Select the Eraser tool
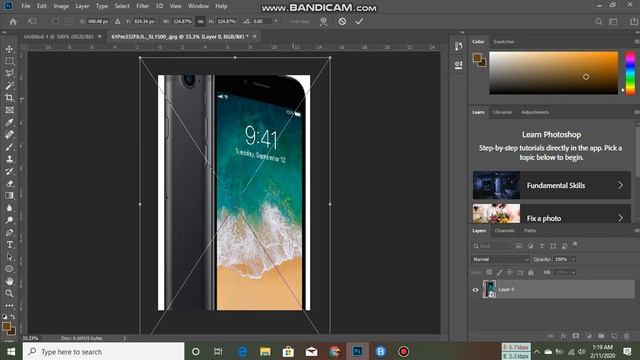640x360 pixels. point(9,184)
